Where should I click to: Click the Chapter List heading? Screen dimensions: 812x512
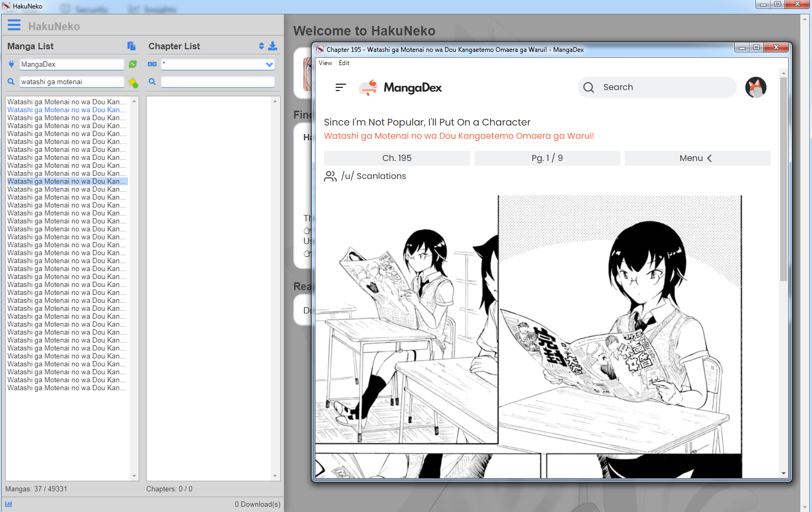pyautogui.click(x=174, y=46)
